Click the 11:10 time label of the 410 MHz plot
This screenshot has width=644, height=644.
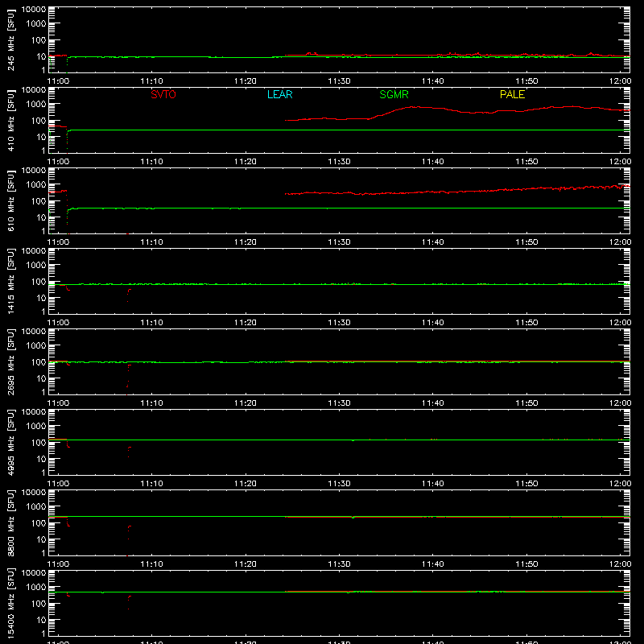pyautogui.click(x=151, y=162)
